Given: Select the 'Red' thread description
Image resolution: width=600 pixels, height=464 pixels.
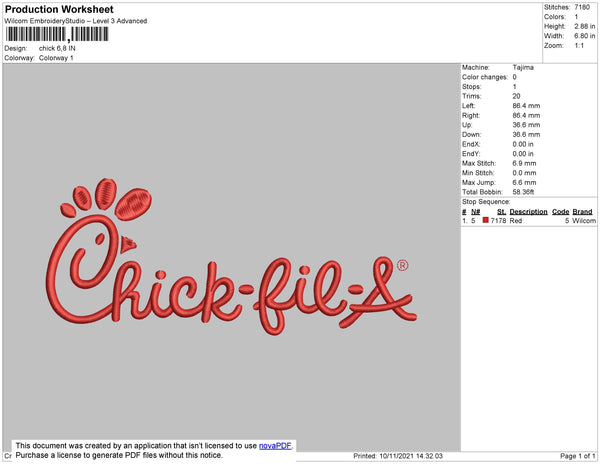Looking at the screenshot, I should pos(515,221).
